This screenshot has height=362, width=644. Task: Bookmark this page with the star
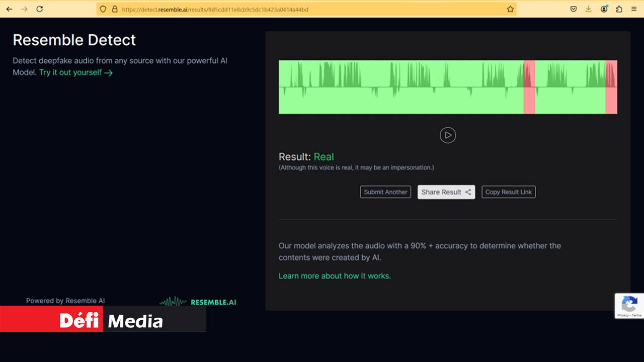pos(510,9)
